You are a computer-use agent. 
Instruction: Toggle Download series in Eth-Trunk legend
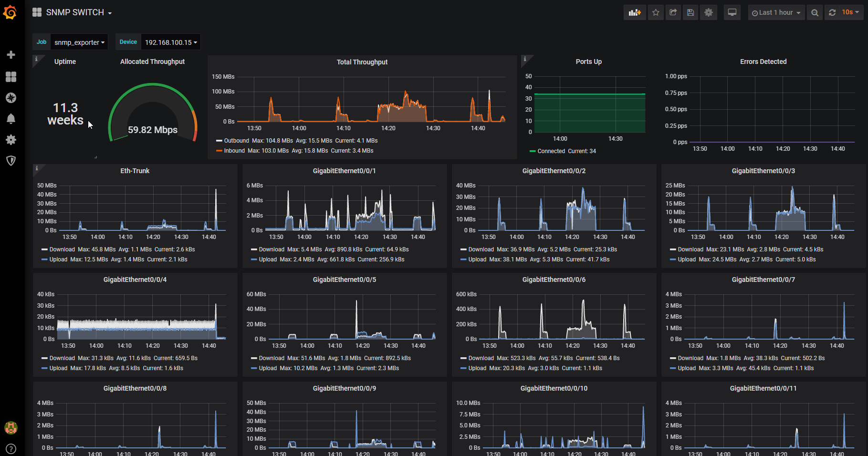coord(62,249)
